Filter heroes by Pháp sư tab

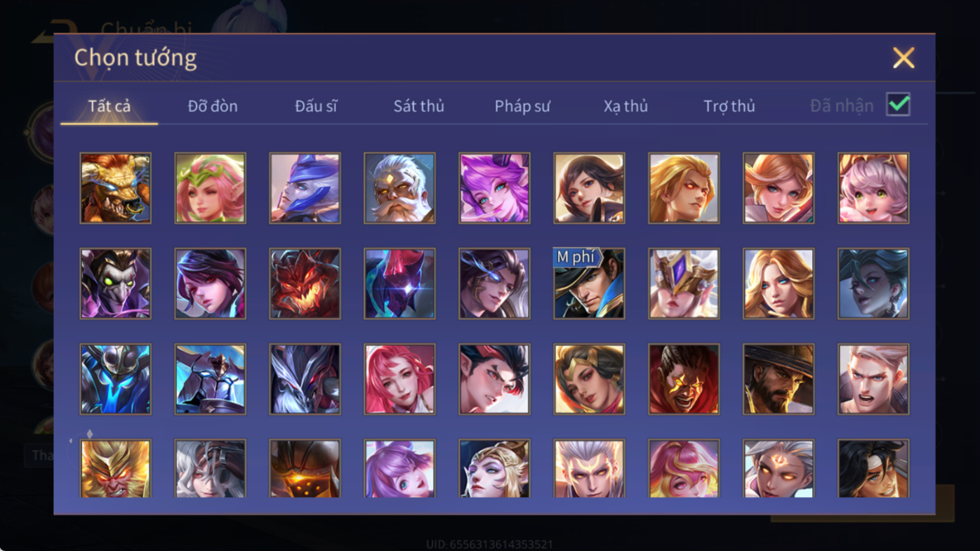[x=522, y=106]
